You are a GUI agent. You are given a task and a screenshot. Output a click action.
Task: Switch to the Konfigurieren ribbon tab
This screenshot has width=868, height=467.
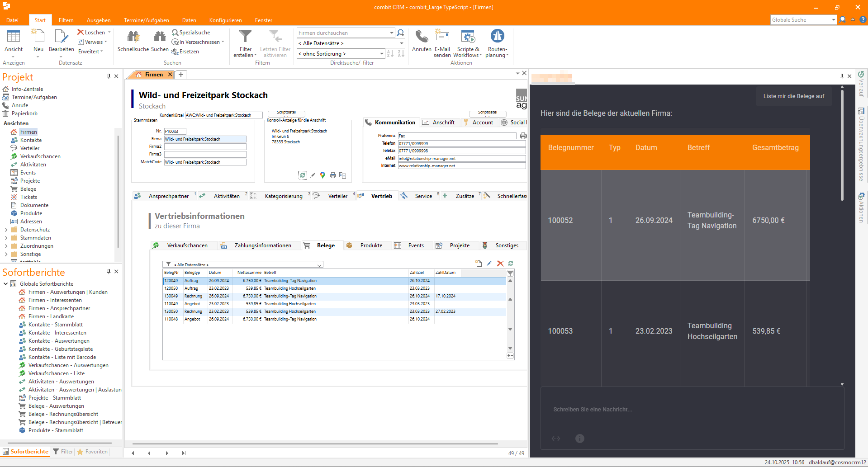pos(225,20)
